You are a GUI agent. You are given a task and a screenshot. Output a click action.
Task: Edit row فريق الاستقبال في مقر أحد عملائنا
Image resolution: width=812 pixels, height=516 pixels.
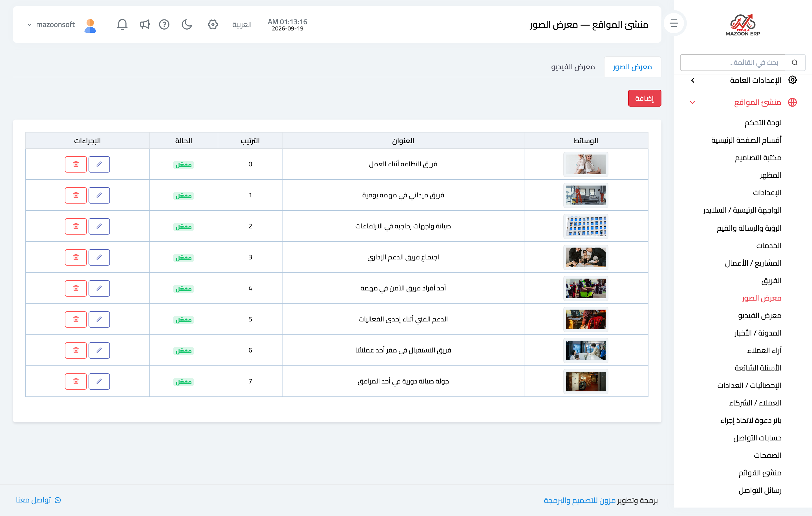[99, 350]
